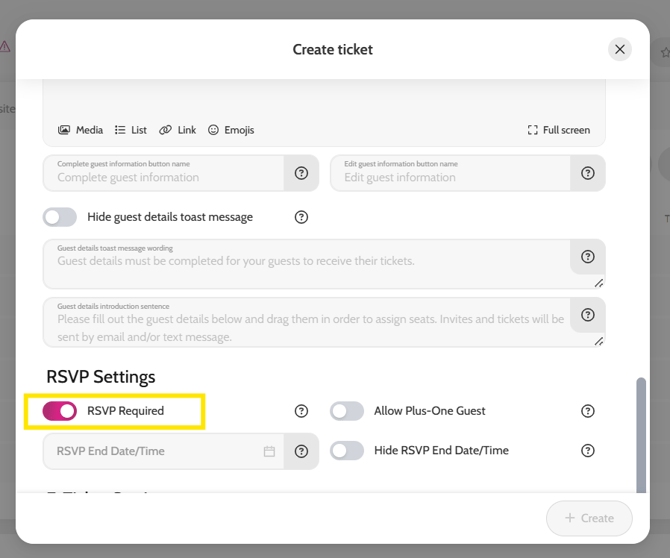This screenshot has width=670, height=558.
Task: Click the Link insert icon
Action: pos(177,130)
